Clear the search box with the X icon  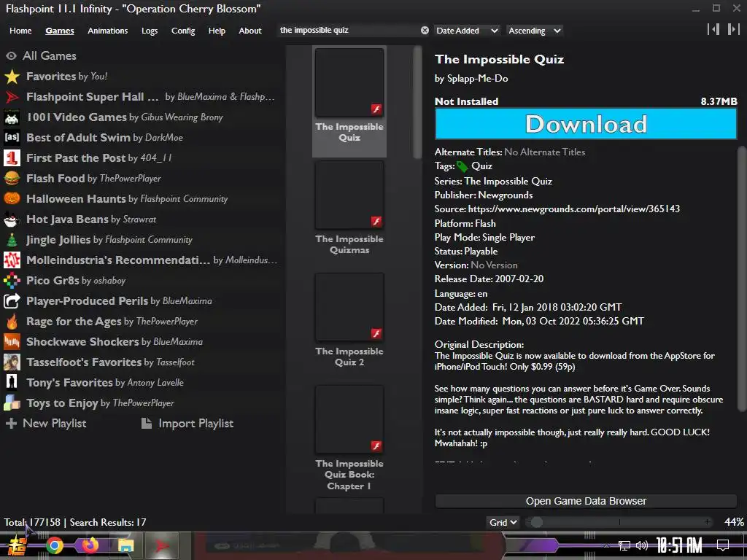pyautogui.click(x=425, y=31)
